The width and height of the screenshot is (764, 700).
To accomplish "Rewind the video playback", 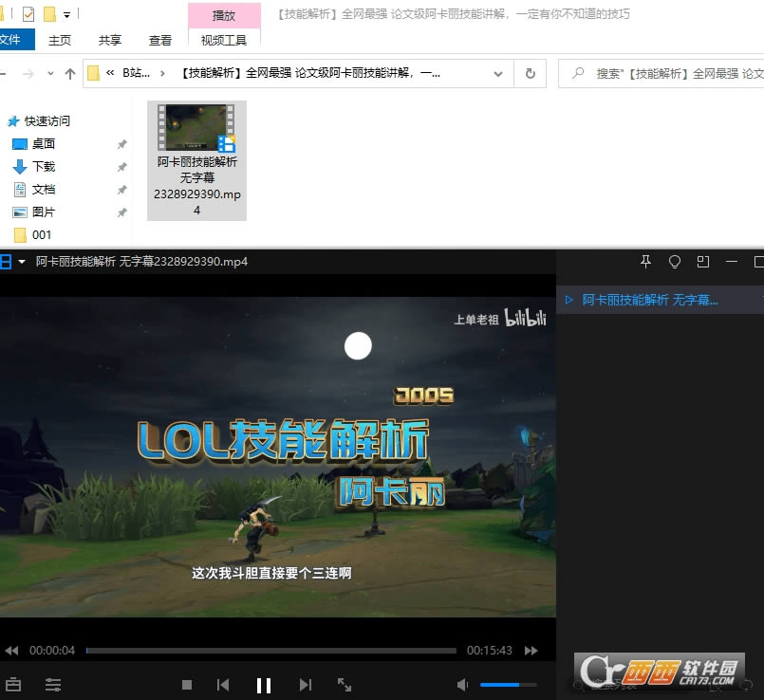I will tap(11, 651).
